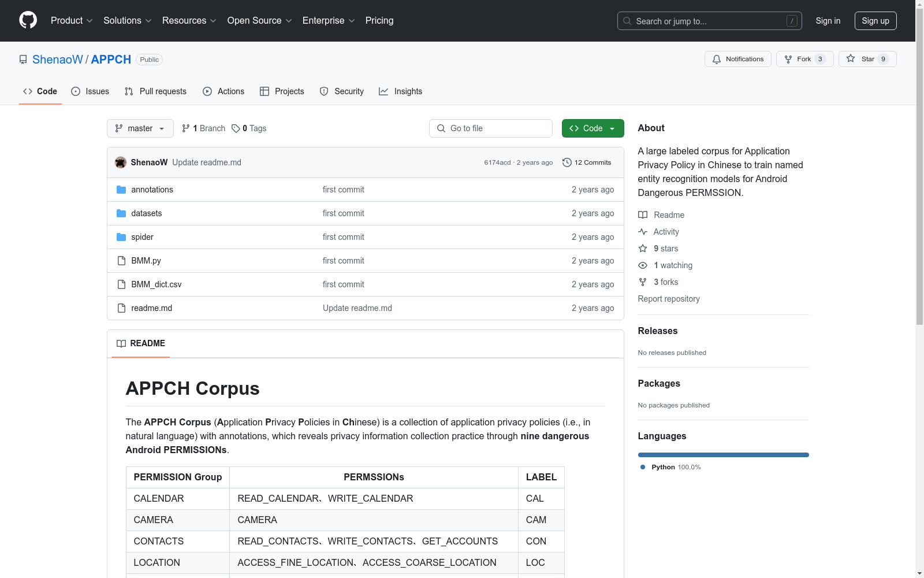The image size is (924, 578).
Task: Expand the Enterprise menu
Action: click(329, 21)
